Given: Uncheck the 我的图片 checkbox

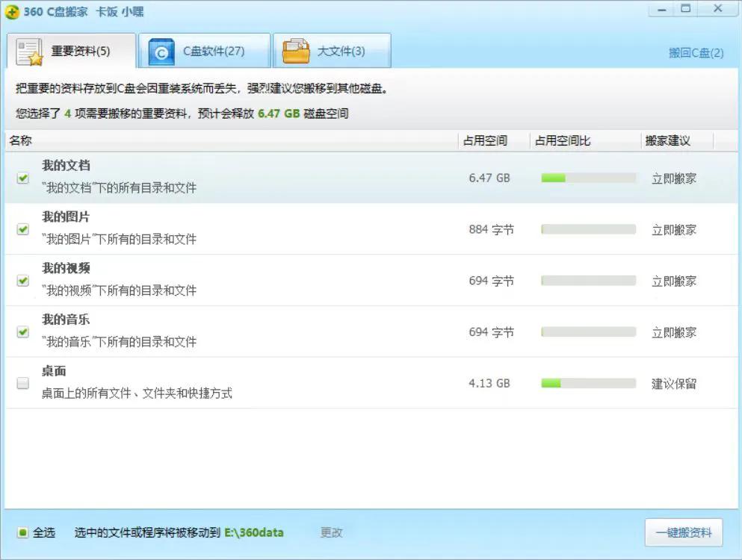Looking at the screenshot, I should coord(22,228).
